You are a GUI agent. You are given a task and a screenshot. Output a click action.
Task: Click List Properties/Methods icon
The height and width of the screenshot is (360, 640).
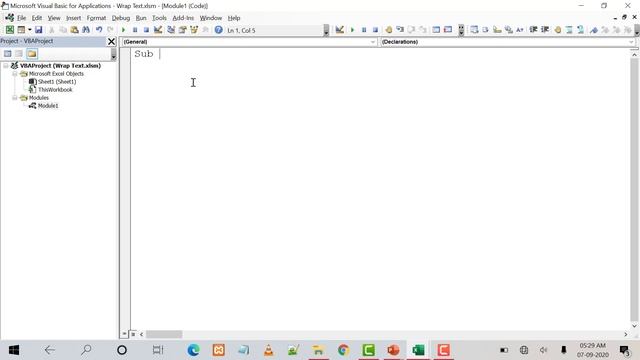tap(474, 30)
